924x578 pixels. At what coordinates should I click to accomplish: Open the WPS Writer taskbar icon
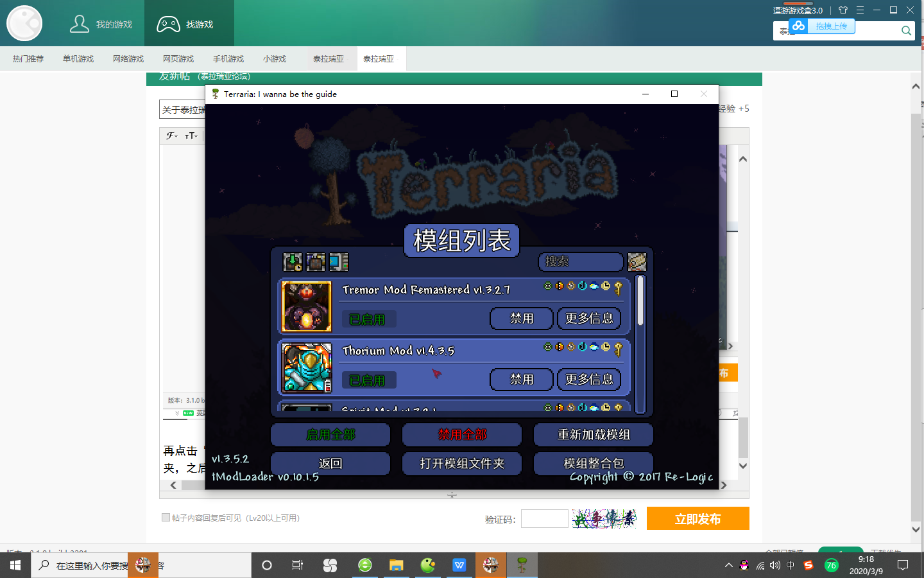click(459, 565)
